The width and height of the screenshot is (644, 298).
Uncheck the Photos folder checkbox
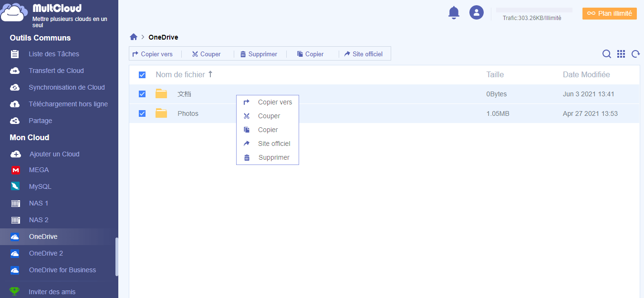tap(142, 113)
